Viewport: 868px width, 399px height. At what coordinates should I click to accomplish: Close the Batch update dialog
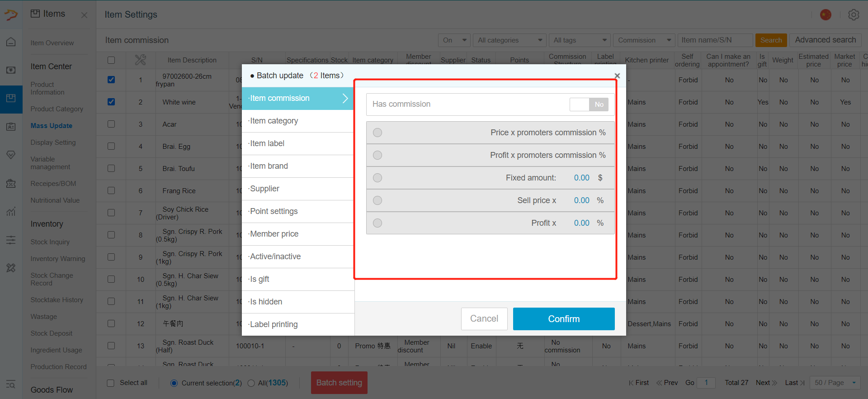pos(617,76)
